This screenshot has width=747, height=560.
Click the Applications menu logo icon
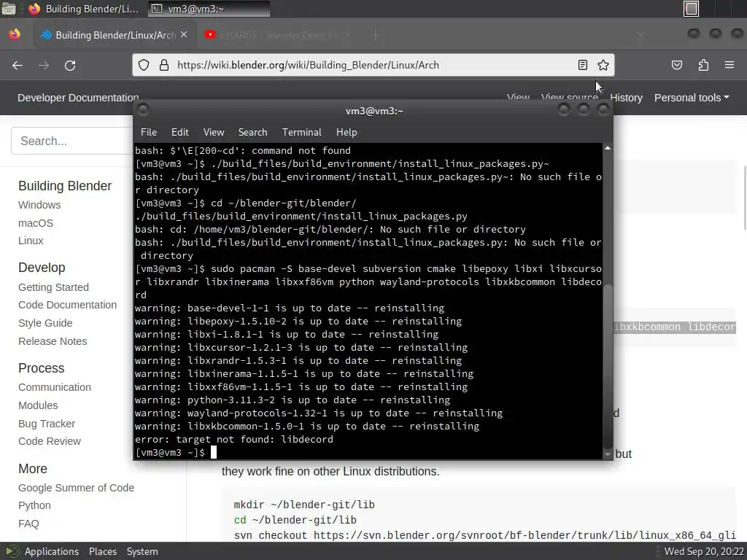(12, 551)
